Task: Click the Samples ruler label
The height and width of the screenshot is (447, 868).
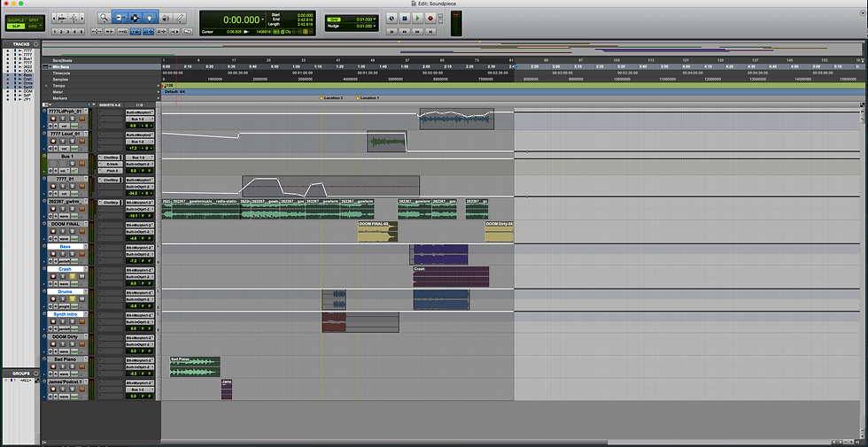Action: tap(60, 79)
